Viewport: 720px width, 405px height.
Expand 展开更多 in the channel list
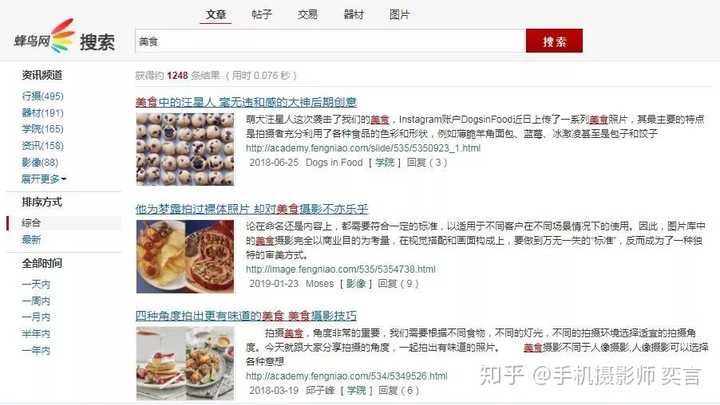tap(44, 179)
